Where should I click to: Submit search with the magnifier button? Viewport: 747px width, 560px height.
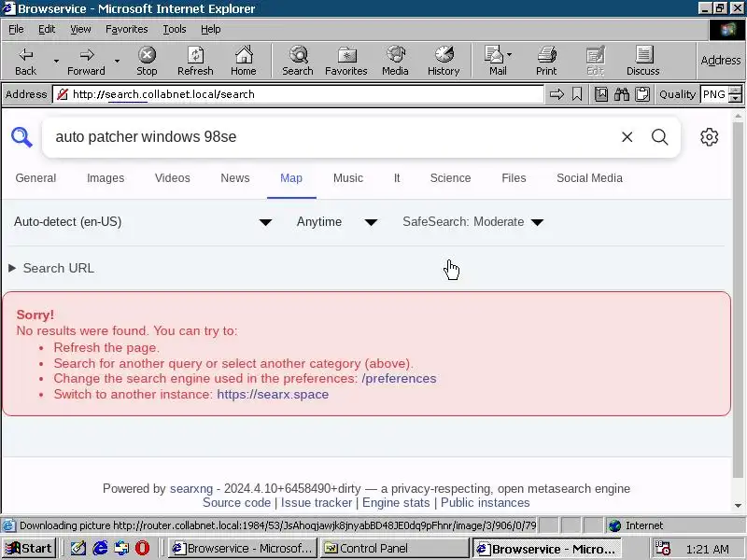tap(660, 137)
